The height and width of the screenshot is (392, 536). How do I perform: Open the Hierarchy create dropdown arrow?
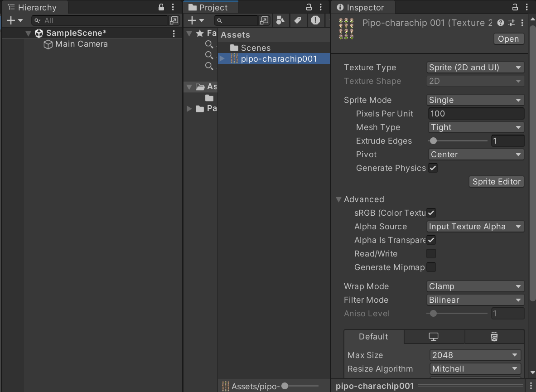[20, 20]
